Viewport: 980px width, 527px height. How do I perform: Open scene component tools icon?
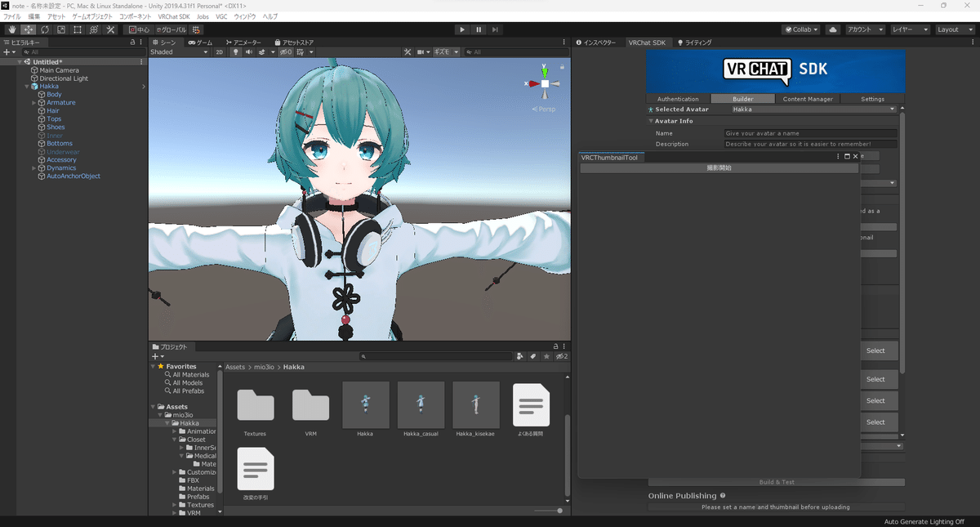pos(408,52)
